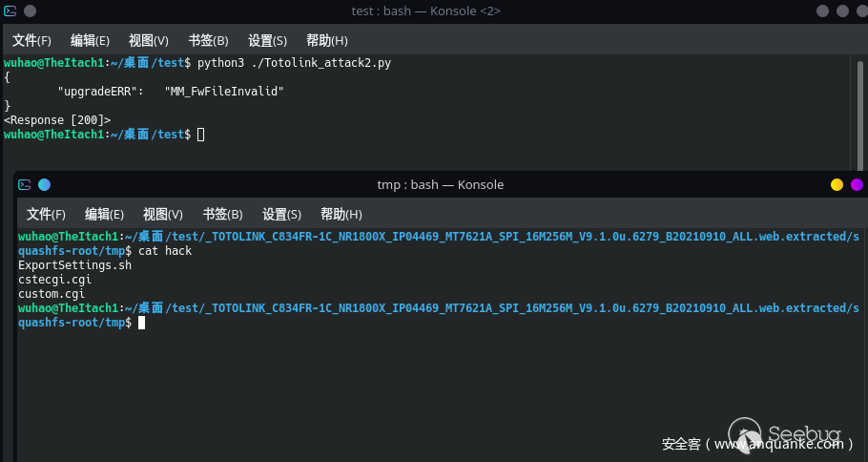The height and width of the screenshot is (462, 868).
Task: Expand 书签(B) bookmarks menu in tmp window
Action: tap(222, 215)
